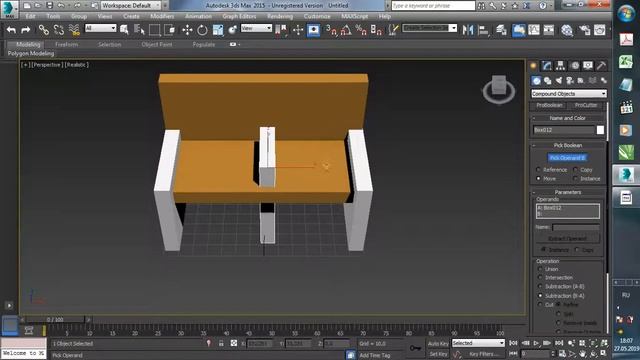The width and height of the screenshot is (640, 360).
Task: Open the Select by Name tool
Action: point(139,30)
